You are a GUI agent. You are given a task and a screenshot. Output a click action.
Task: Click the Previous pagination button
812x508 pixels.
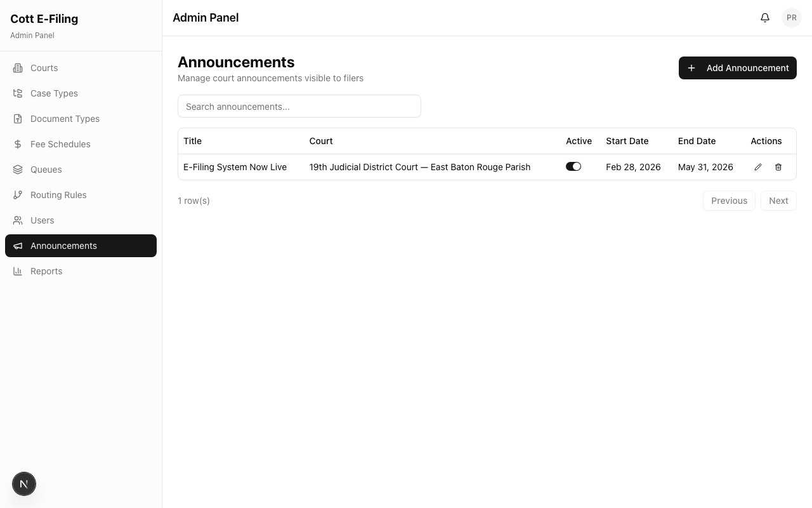(729, 201)
